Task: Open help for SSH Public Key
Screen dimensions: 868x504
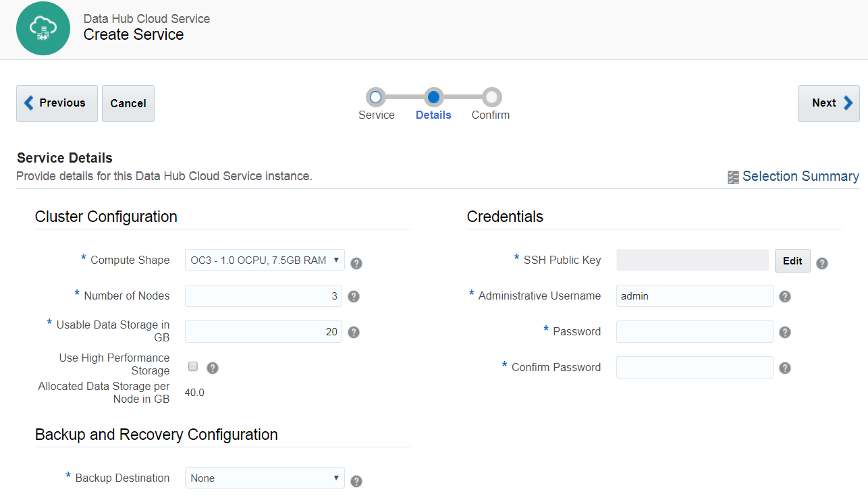Action: 821,263
